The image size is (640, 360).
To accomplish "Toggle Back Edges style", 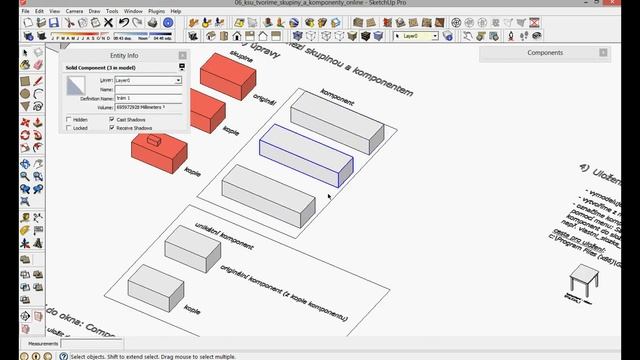I will (x=311, y=36).
